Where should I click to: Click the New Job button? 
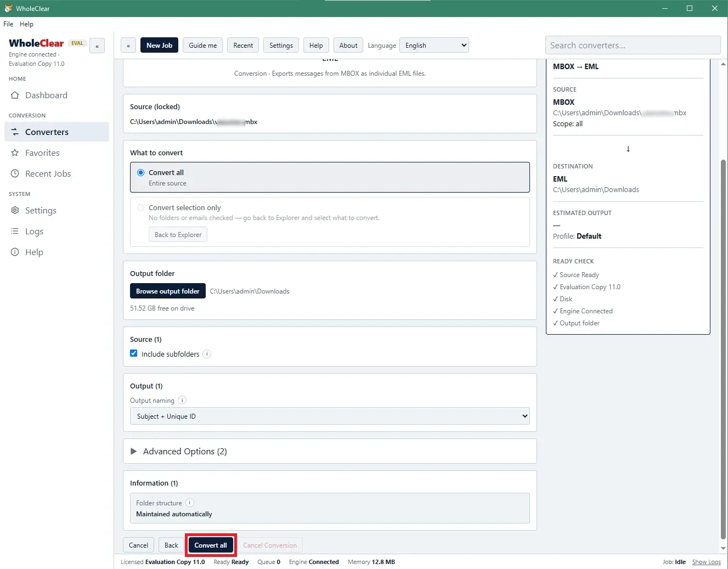pyautogui.click(x=159, y=46)
